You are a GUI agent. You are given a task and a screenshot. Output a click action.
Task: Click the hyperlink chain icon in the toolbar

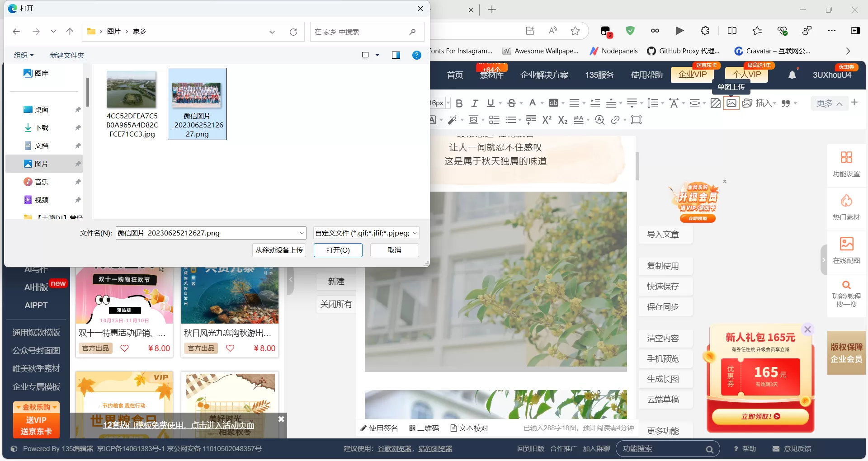(x=615, y=120)
